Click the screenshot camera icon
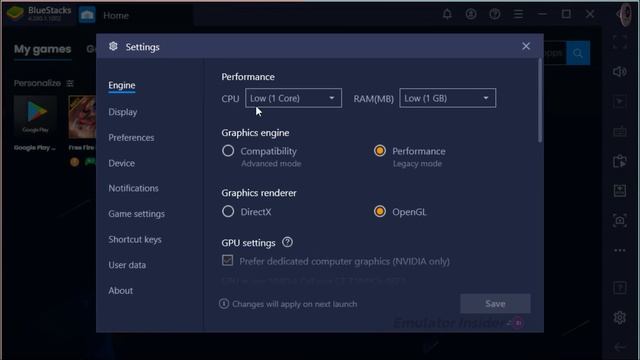The height and width of the screenshot is (360, 640). point(620,220)
